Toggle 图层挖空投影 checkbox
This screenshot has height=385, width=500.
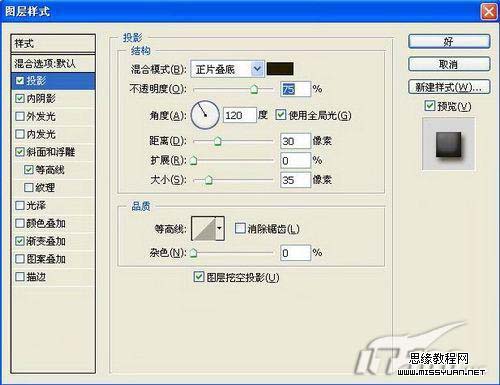click(199, 277)
